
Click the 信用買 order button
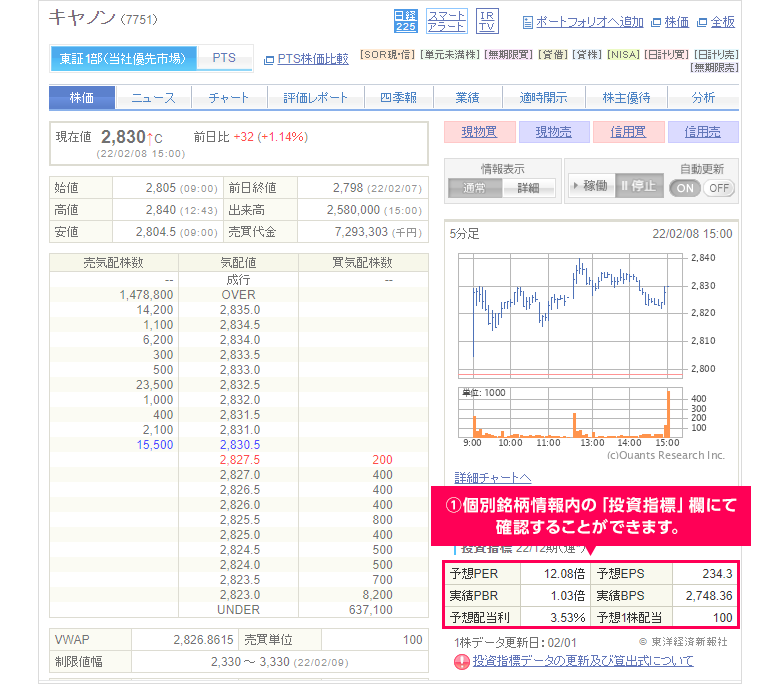click(628, 132)
